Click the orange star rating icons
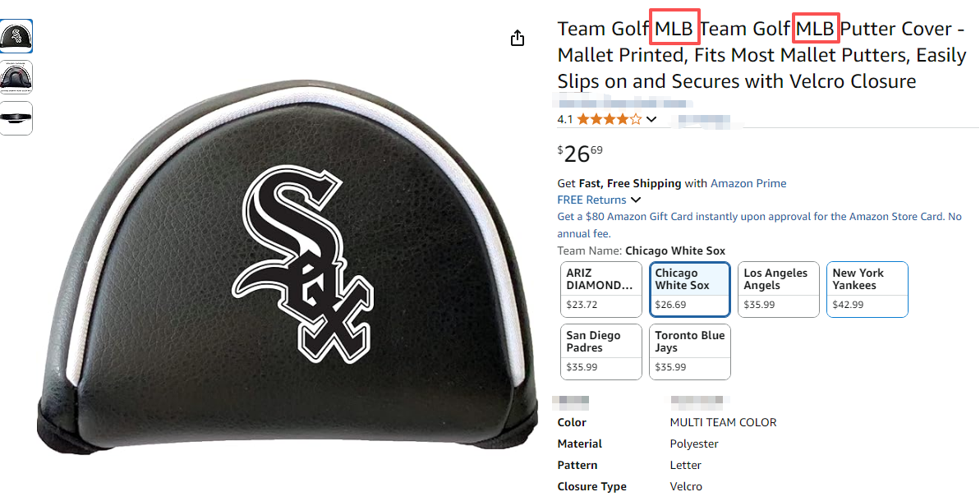 coord(609,119)
